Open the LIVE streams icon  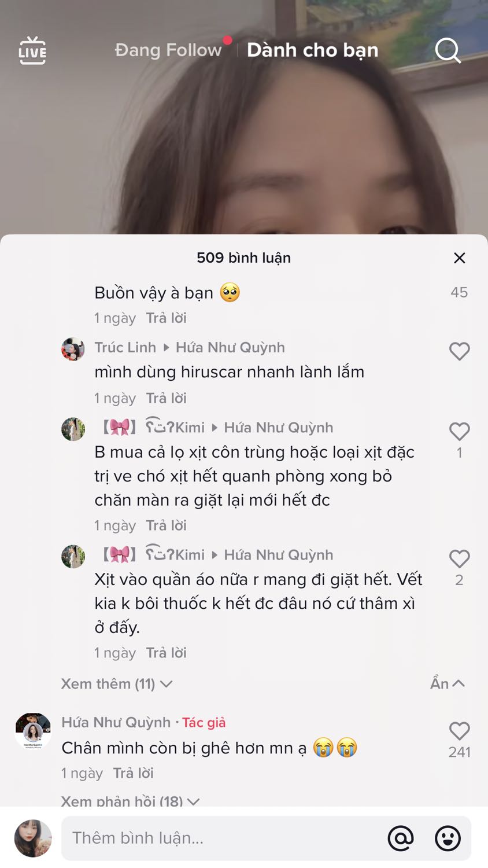(x=32, y=51)
